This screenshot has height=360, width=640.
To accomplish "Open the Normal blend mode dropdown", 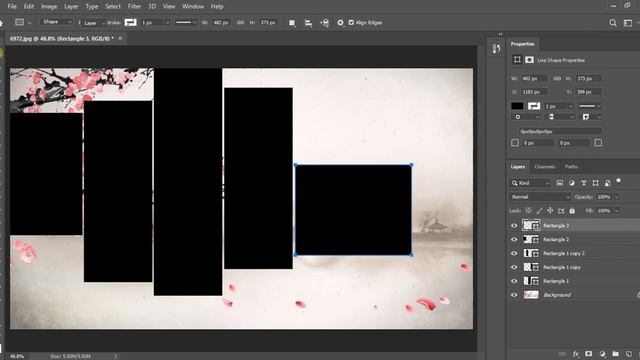I will click(x=540, y=197).
